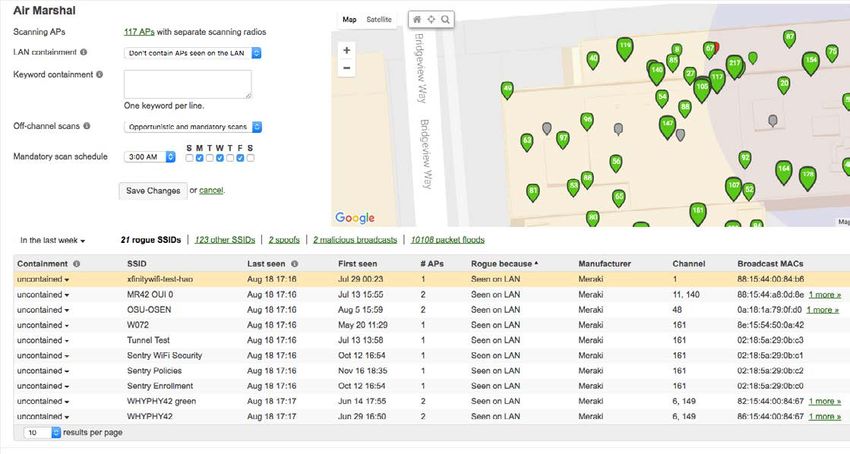The width and height of the screenshot is (850, 454).
Task: Open the LAN containment dropdown
Action: point(192,53)
